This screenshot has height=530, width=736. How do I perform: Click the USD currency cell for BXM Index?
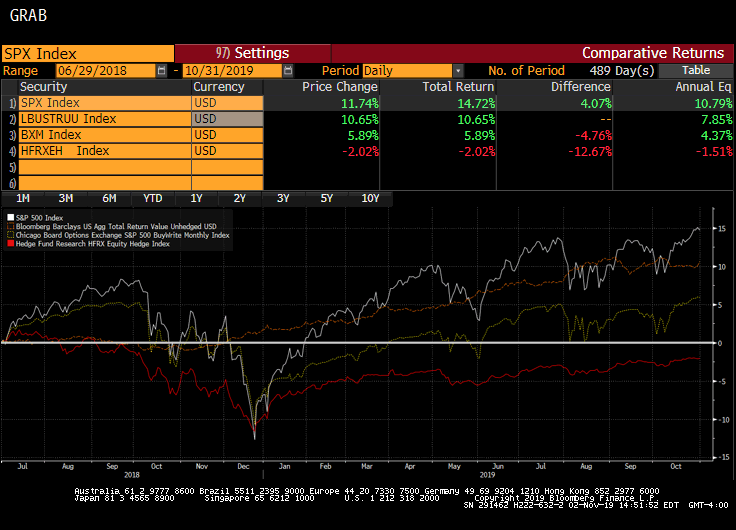coord(227,135)
